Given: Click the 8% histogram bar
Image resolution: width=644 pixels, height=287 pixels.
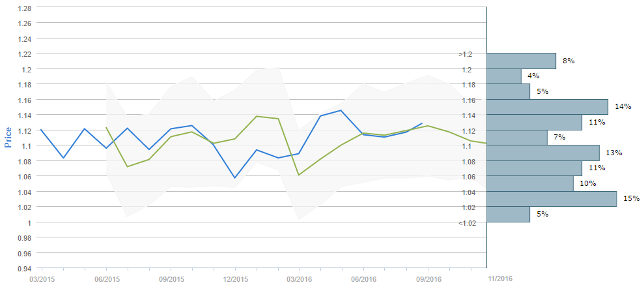Looking at the screenshot, I should click(x=521, y=61).
